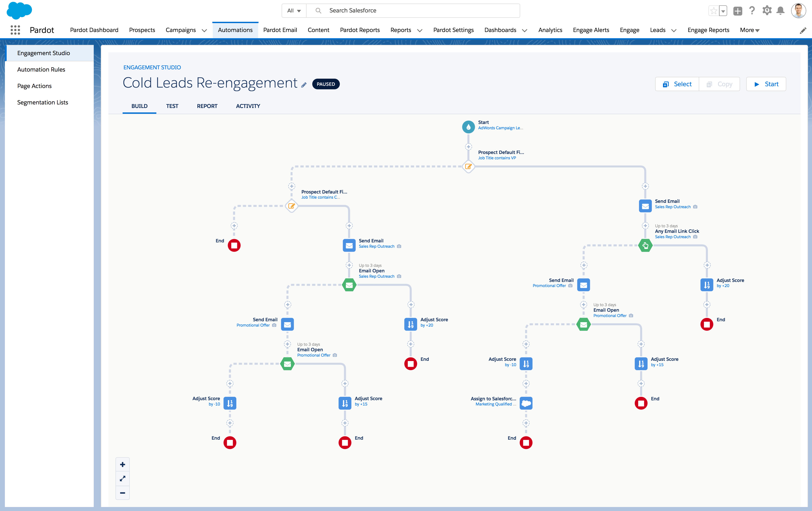Click the Any Email Link Click trigger icon
The height and width of the screenshot is (511, 812).
[645, 245]
